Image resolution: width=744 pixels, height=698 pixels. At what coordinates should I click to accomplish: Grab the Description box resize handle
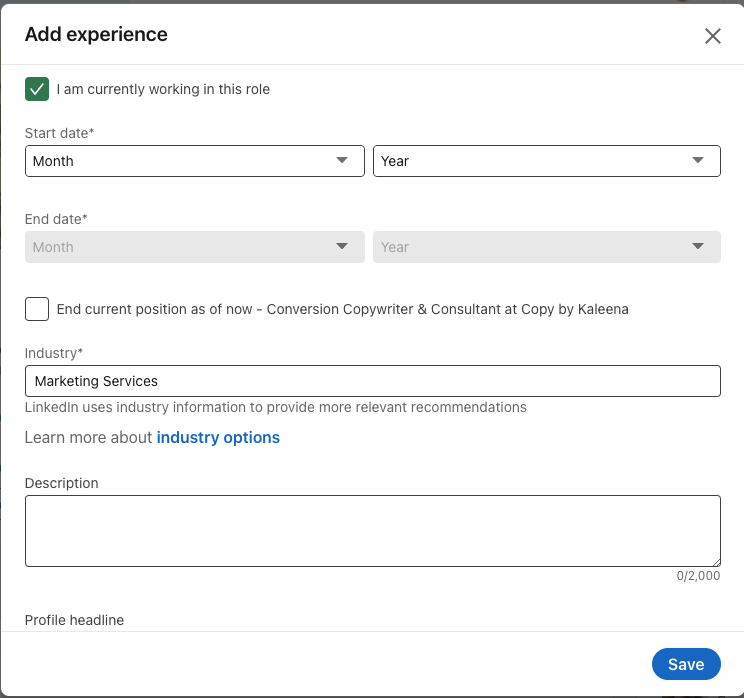tap(716, 562)
